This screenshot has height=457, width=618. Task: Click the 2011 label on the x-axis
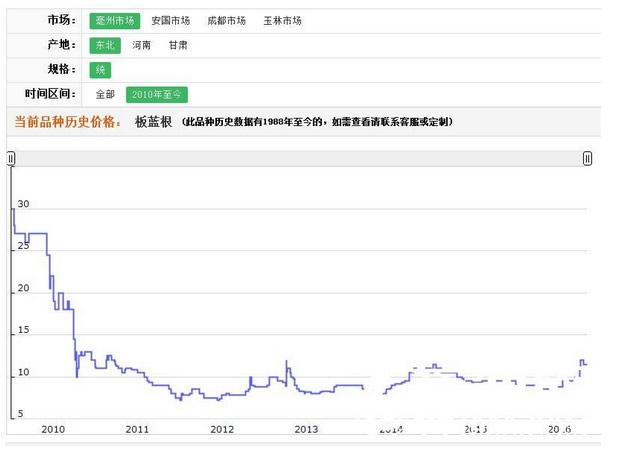(137, 429)
